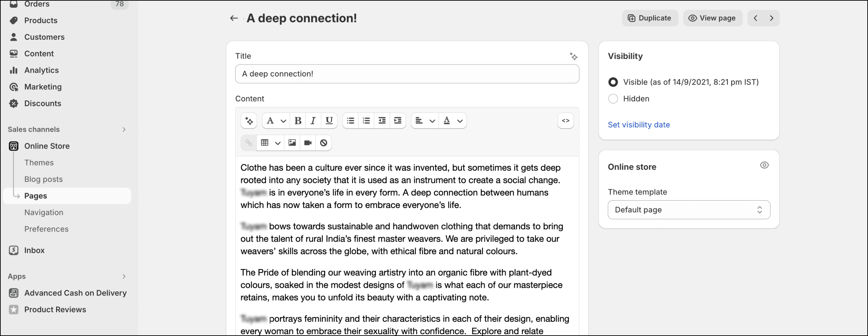The image size is (868, 336).
Task: Click the AI generate icon in the editor toolbar
Action: click(249, 121)
